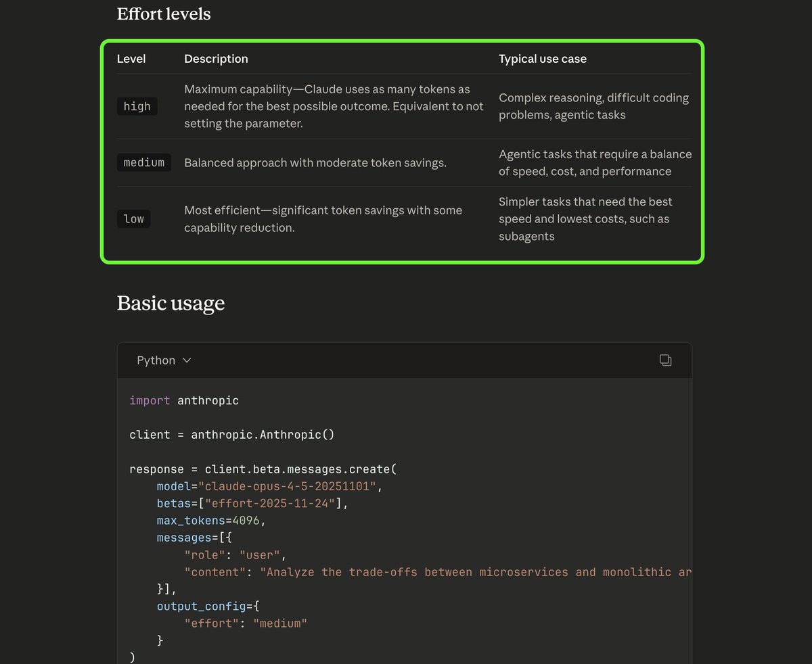Click the Simpler tasks use case cell

585,218
